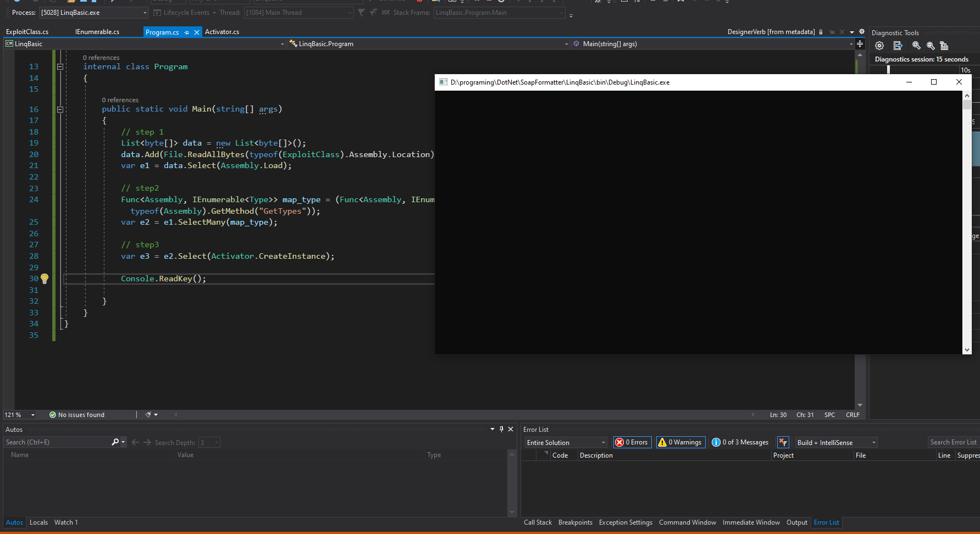Click the Search Error List input field

pos(953,442)
